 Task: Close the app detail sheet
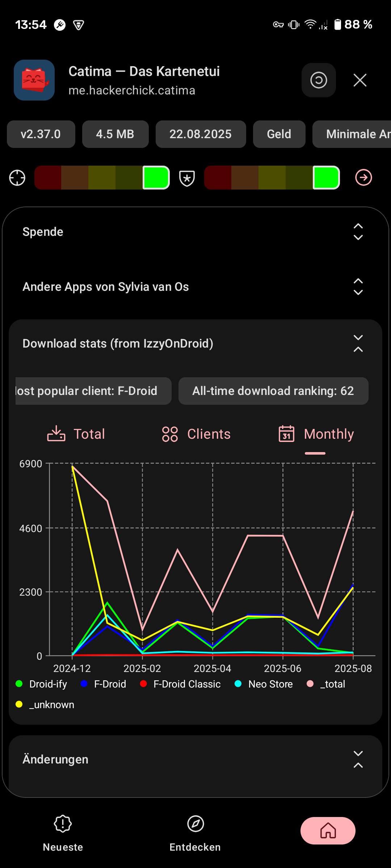(360, 80)
